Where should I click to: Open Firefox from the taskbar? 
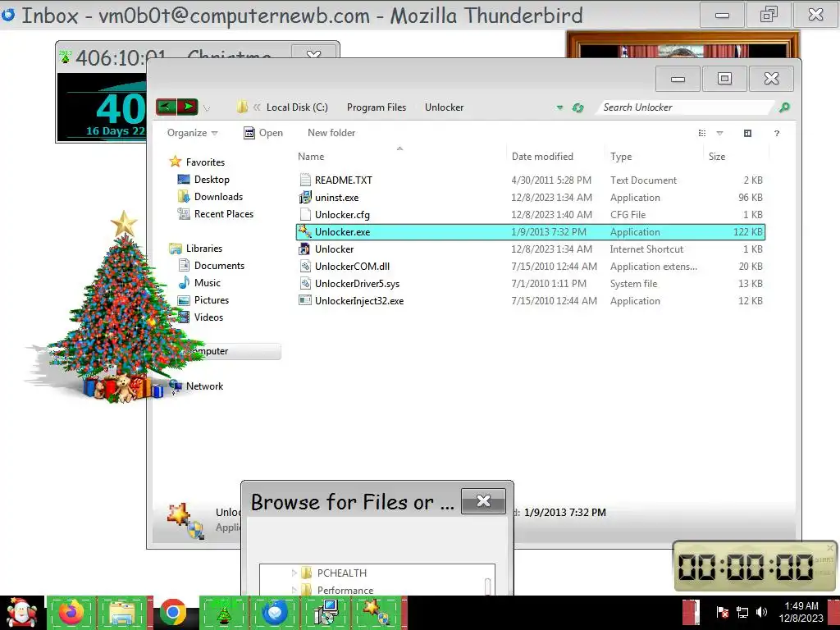(71, 613)
